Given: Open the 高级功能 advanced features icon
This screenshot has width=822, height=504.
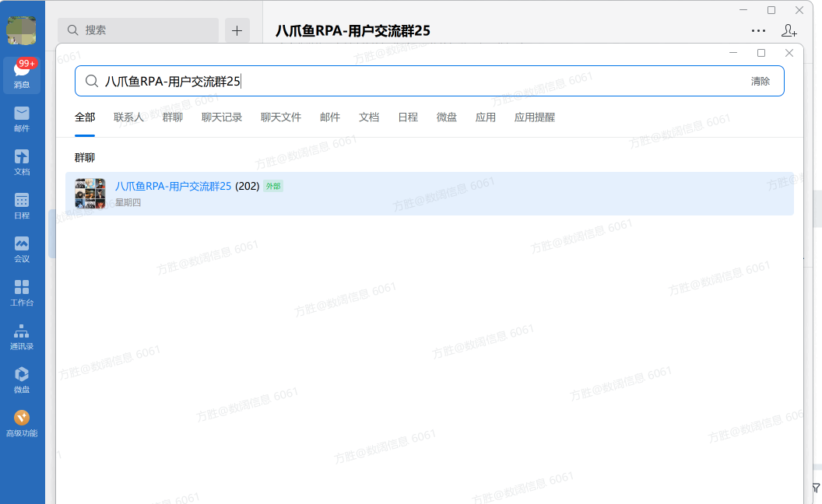Looking at the screenshot, I should click(x=22, y=424).
